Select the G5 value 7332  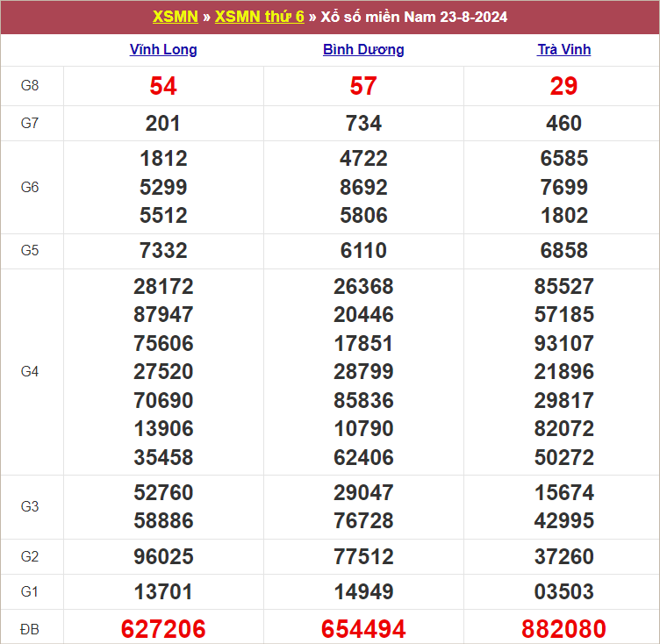pos(163,251)
